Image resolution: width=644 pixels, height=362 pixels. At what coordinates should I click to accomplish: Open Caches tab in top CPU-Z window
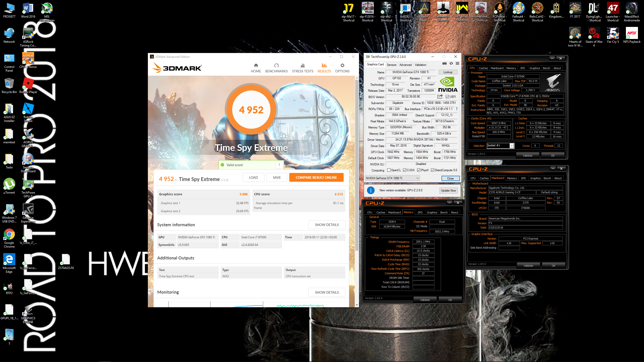point(483,68)
